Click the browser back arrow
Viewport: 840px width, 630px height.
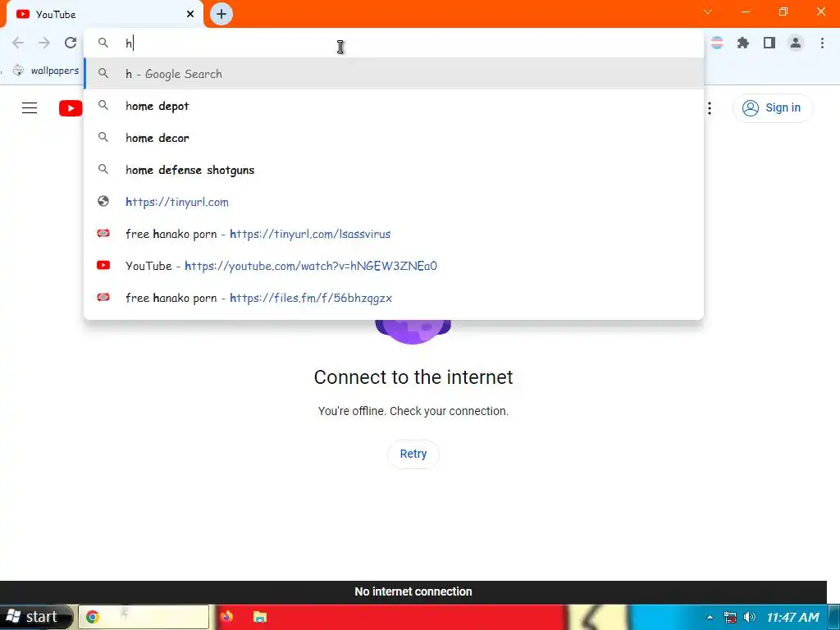(x=18, y=43)
